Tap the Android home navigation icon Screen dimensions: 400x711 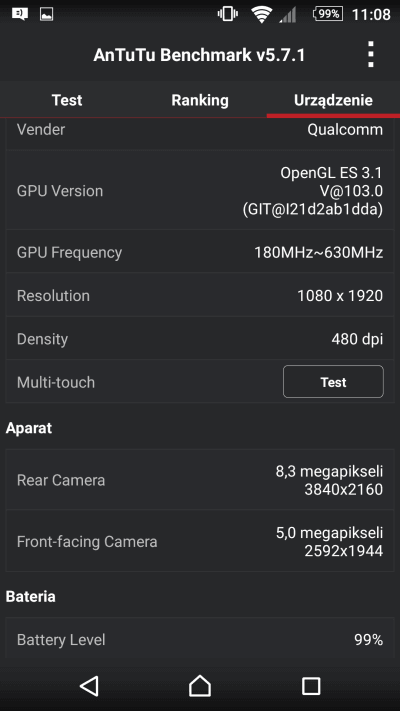200,686
